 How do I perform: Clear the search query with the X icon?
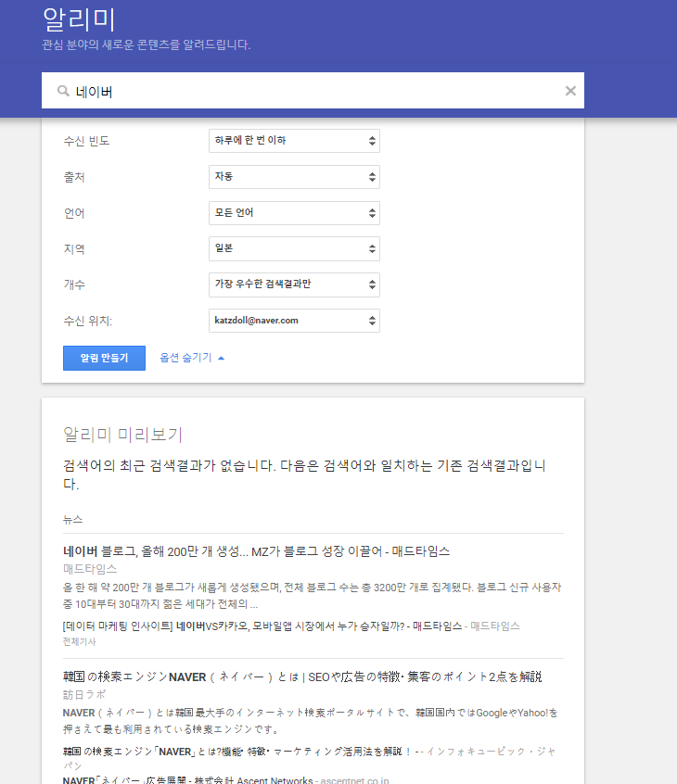(x=570, y=91)
